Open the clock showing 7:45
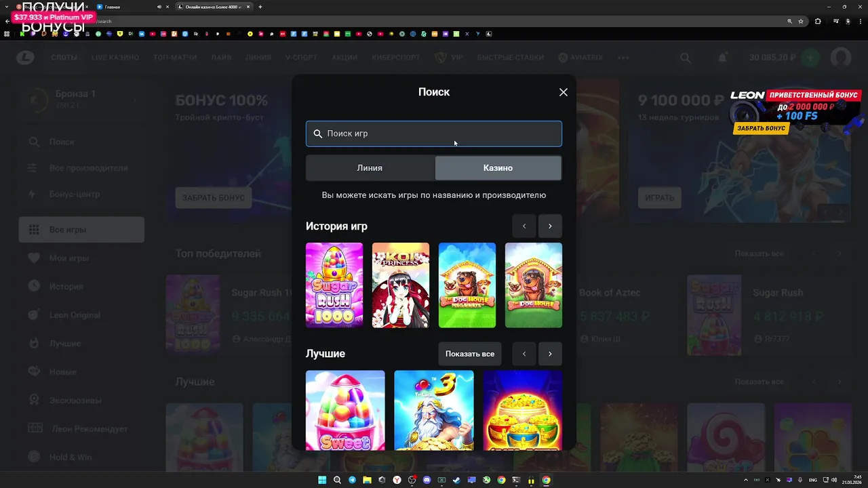Image resolution: width=868 pixels, height=488 pixels. click(x=852, y=480)
